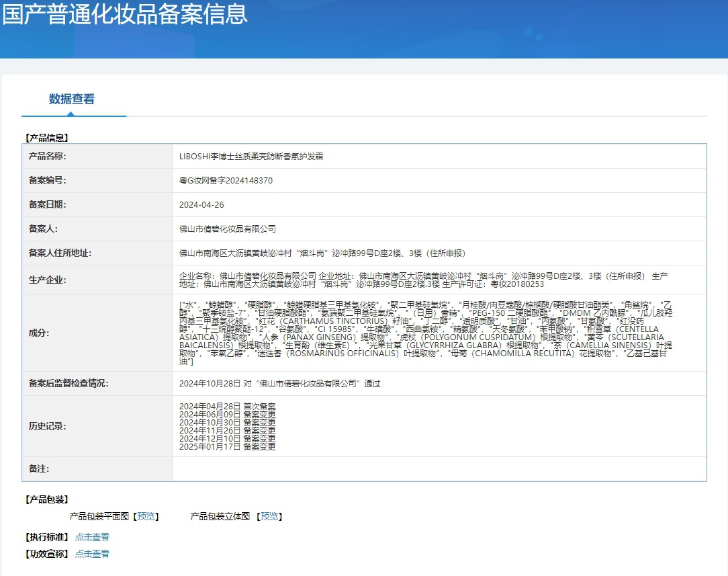Open 产品包装立体图 预览 link
The height and width of the screenshot is (576, 728).
point(269,516)
